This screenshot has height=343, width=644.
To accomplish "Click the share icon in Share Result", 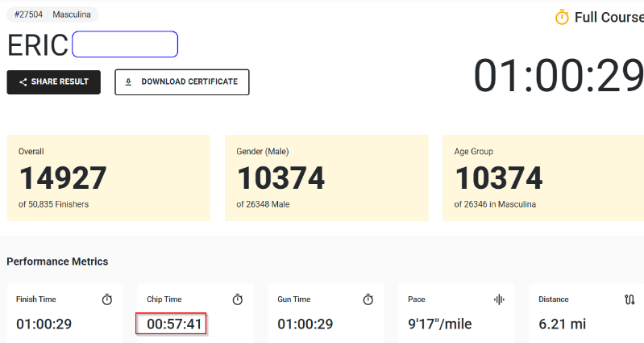I will click(23, 82).
